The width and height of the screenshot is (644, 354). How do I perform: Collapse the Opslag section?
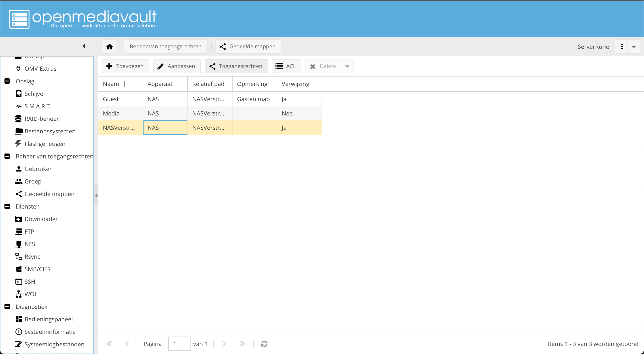pos(7,81)
